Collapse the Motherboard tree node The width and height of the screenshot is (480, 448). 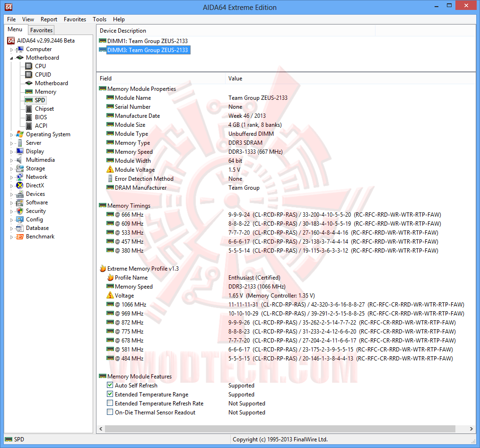pos(12,58)
